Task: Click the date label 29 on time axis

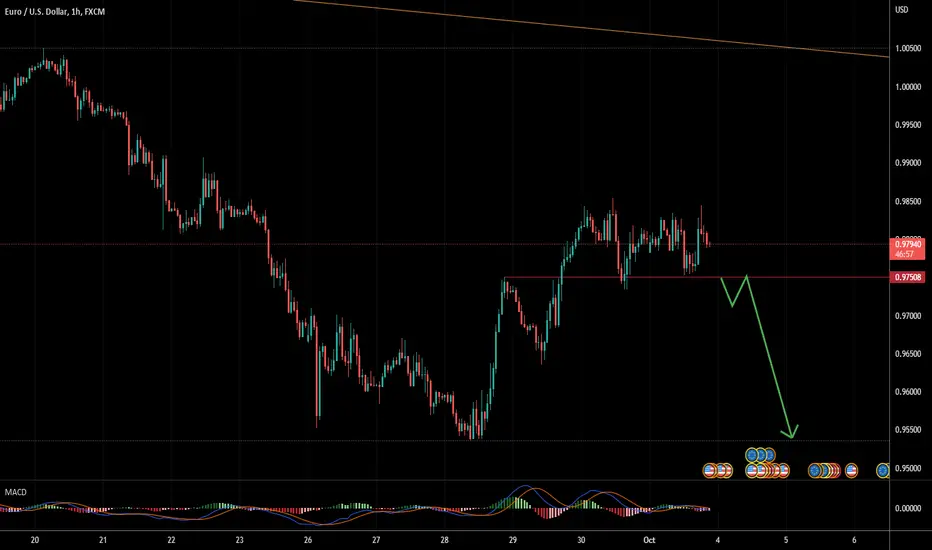Action: [x=513, y=540]
